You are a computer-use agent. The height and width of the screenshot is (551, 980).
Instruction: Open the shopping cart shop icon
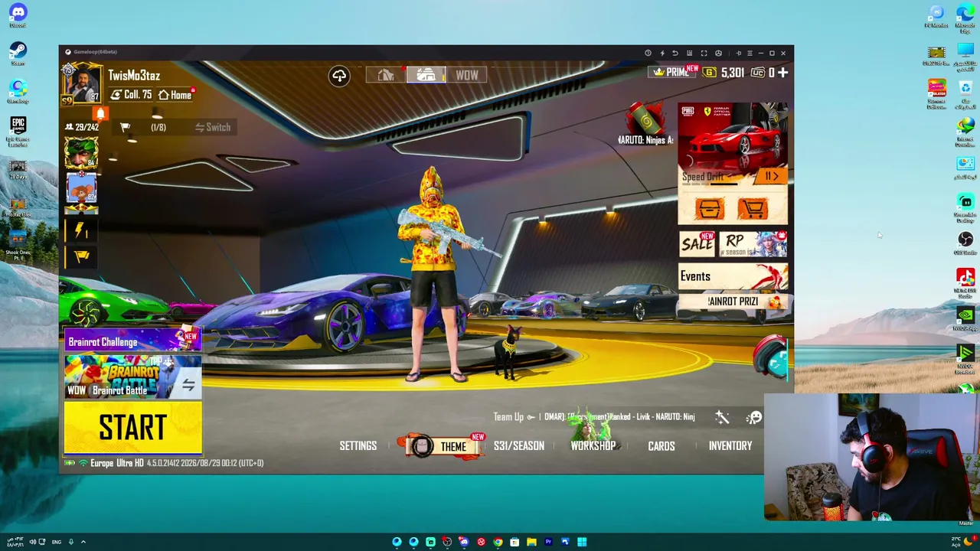pos(752,208)
